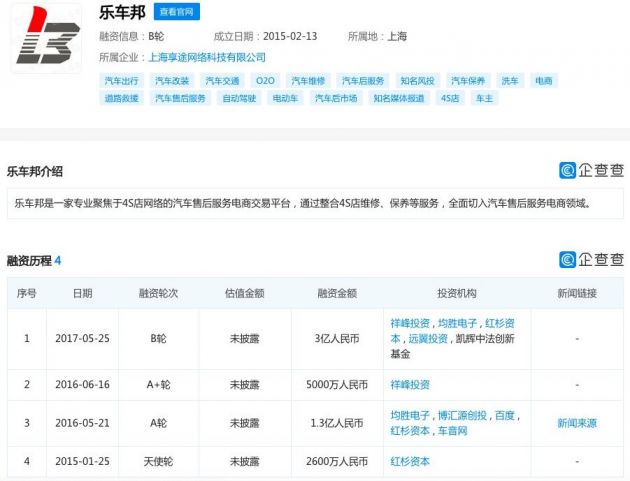Click the company introduction paragraph
630x481 pixels.
pyautogui.click(x=303, y=204)
